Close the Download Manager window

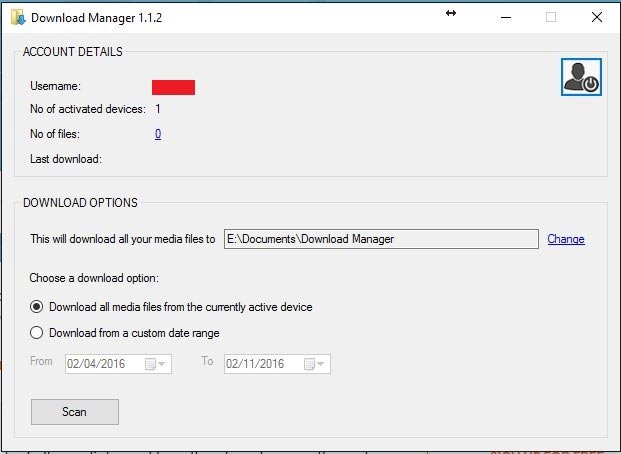click(597, 17)
